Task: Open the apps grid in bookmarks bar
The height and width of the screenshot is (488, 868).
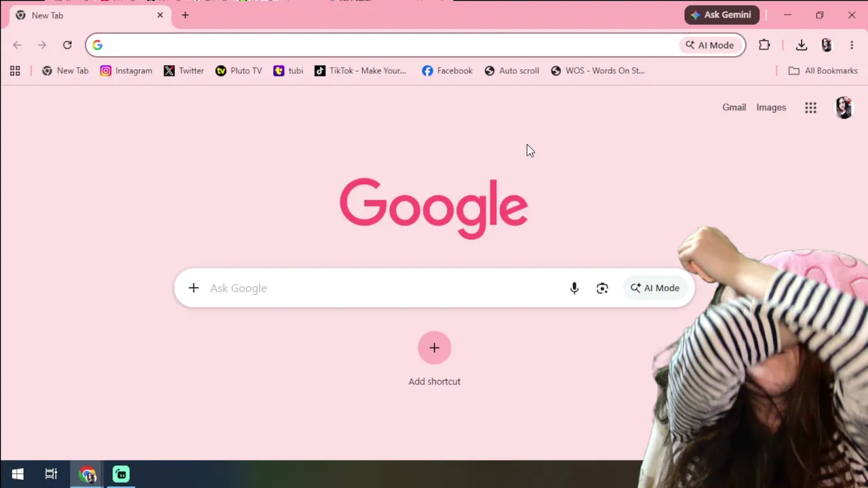Action: [15, 70]
